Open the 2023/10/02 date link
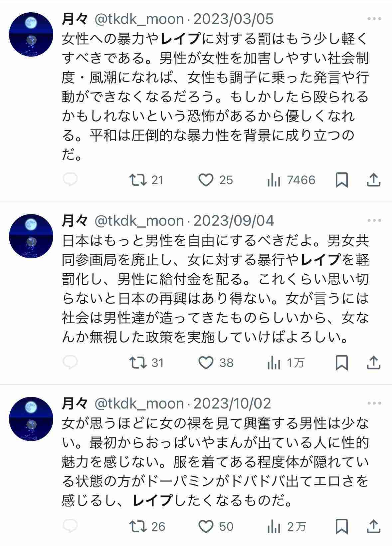The image size is (392, 546). click(x=232, y=404)
